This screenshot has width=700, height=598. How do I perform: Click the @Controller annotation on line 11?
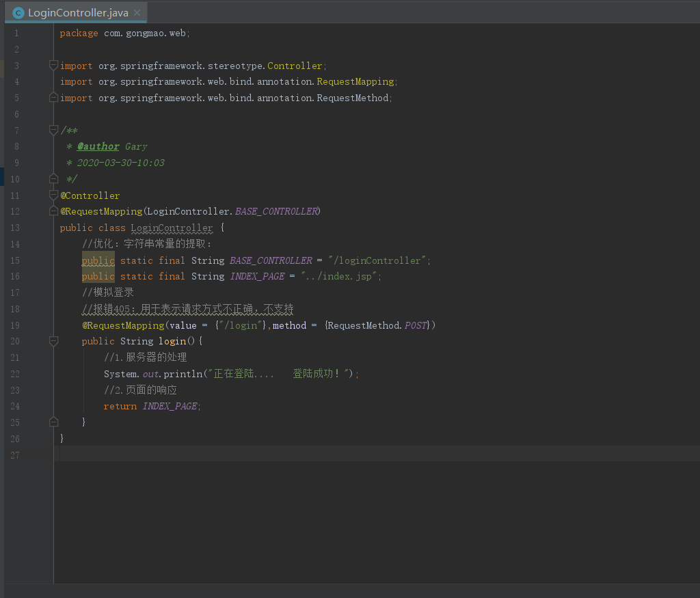90,195
